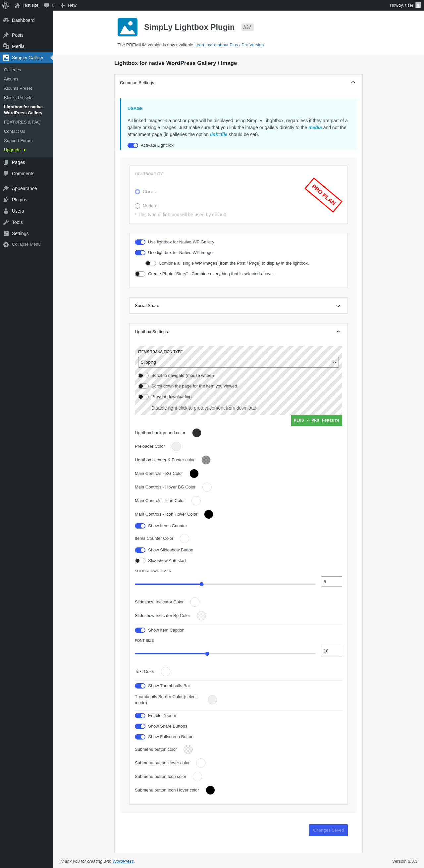The height and width of the screenshot is (868, 424).
Task: Select the Classic lightbox type radio
Action: (x=137, y=192)
